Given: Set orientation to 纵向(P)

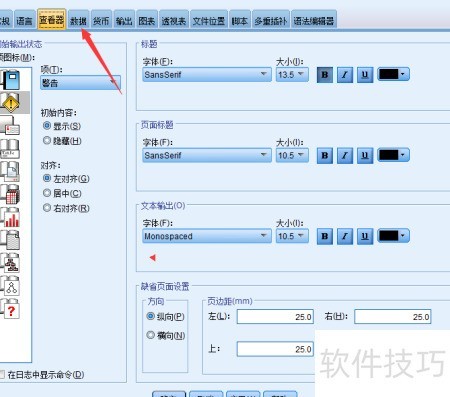Looking at the screenshot, I should pyautogui.click(x=165, y=316).
